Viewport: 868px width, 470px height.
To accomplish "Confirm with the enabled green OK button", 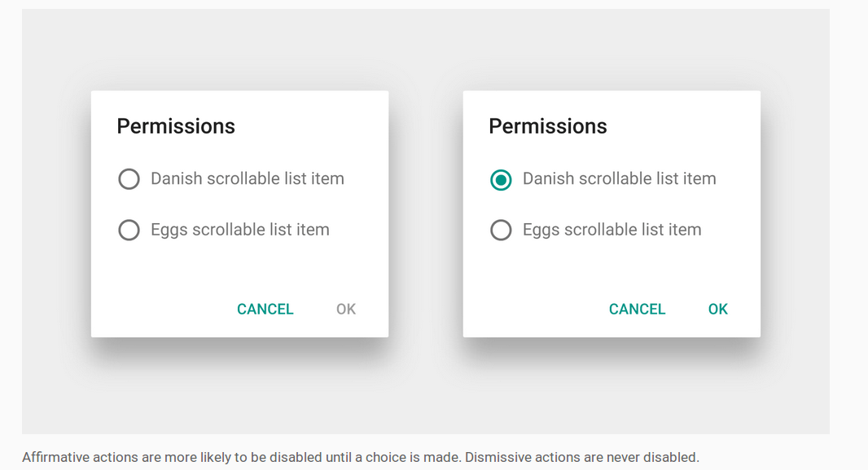I will pos(717,310).
